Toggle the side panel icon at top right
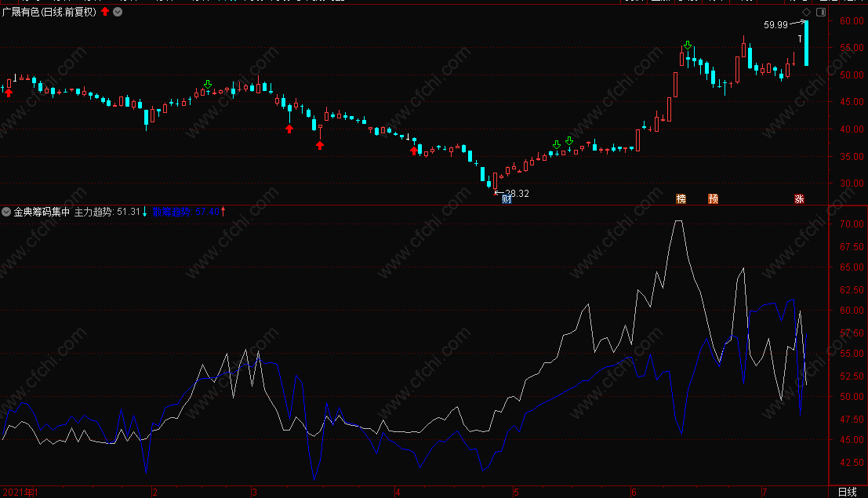 (821, 12)
